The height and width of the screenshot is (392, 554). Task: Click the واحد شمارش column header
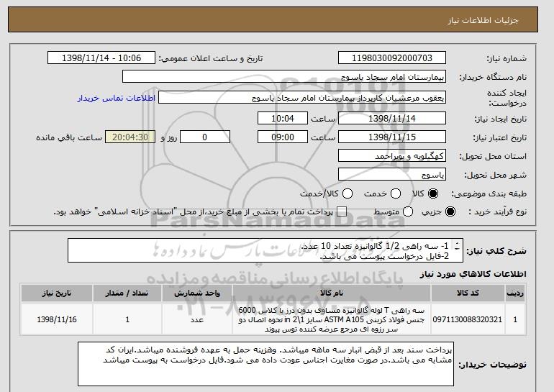tap(197, 293)
